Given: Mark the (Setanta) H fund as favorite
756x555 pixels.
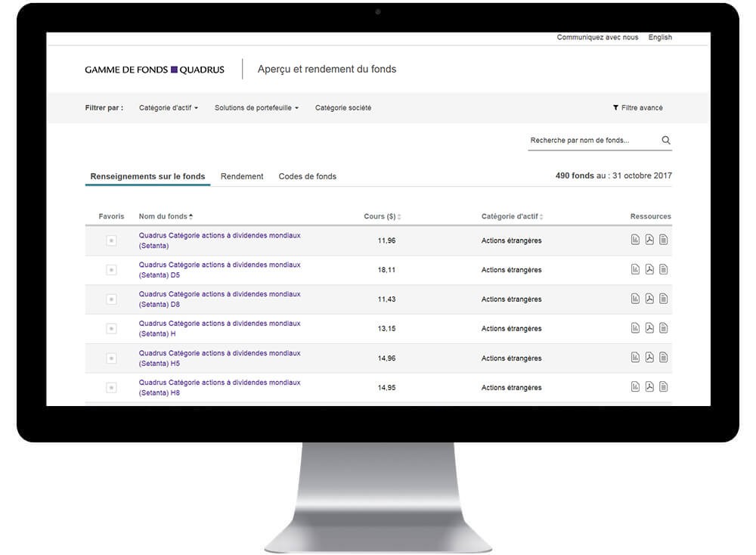Looking at the screenshot, I should click(x=111, y=329).
